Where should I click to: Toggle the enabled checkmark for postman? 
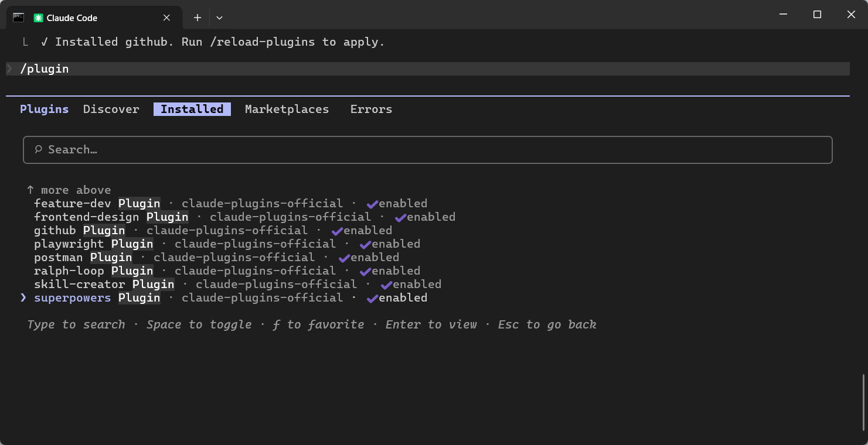(x=344, y=258)
